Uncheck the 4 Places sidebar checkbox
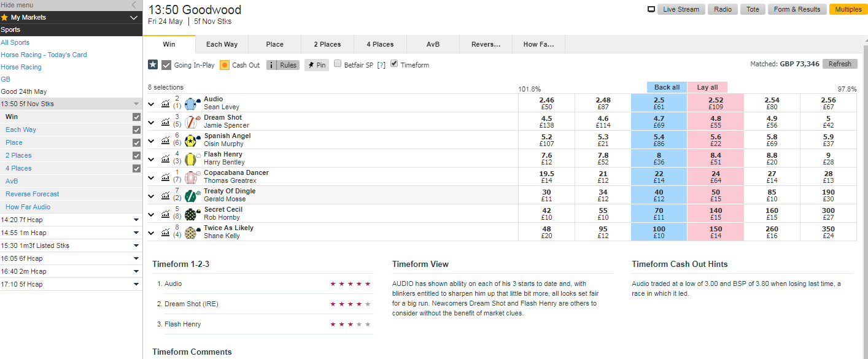868x359 pixels. pos(136,168)
